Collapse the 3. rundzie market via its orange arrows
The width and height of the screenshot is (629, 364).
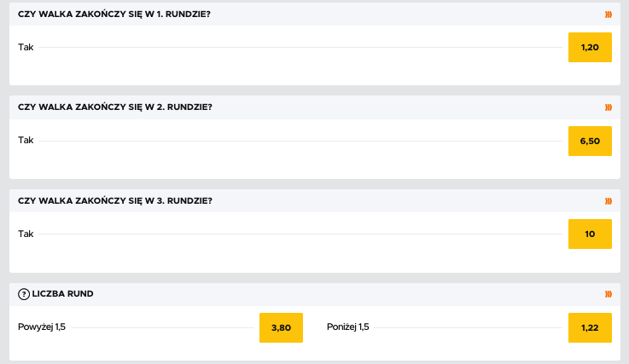coord(609,201)
